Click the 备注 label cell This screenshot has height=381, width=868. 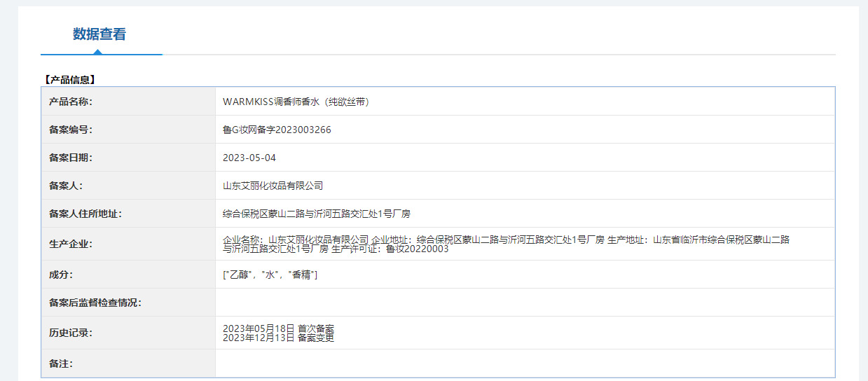[x=128, y=363]
